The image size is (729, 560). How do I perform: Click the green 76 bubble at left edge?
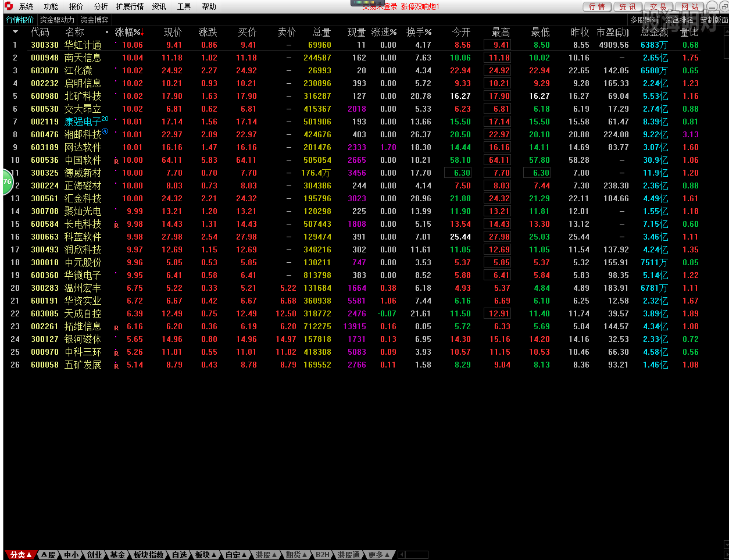click(x=7, y=181)
